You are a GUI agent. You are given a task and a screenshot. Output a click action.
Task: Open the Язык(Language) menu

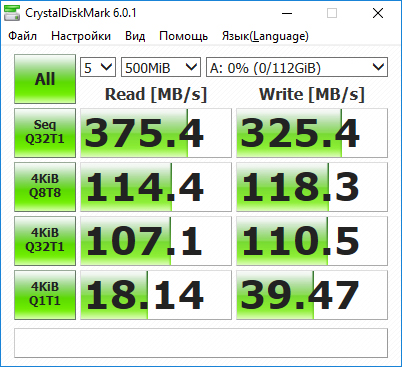tap(265, 36)
